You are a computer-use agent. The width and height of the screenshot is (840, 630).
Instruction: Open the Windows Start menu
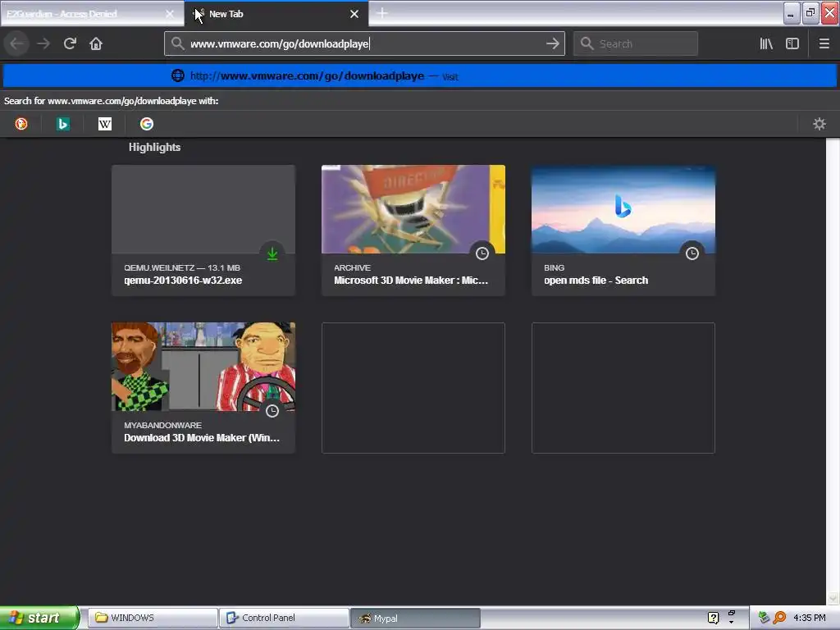point(39,618)
